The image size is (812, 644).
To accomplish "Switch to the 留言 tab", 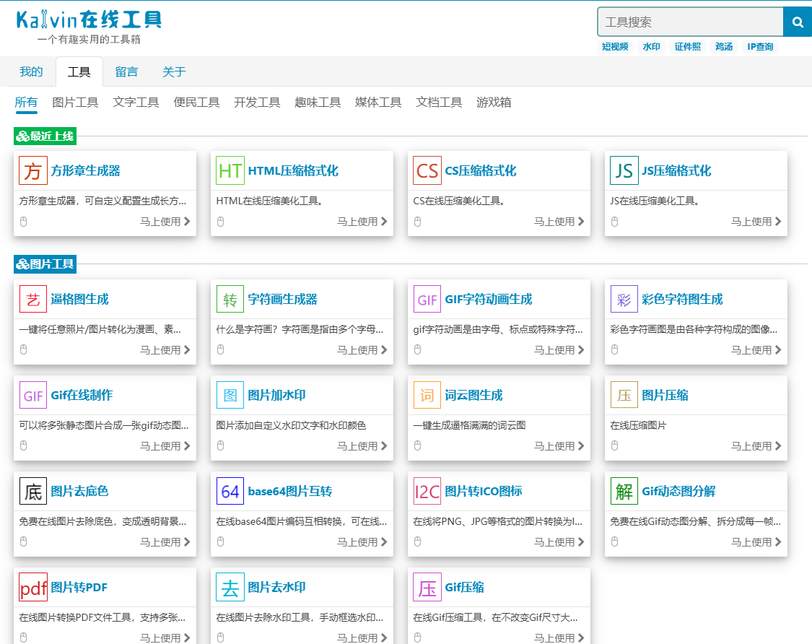I will tap(126, 71).
